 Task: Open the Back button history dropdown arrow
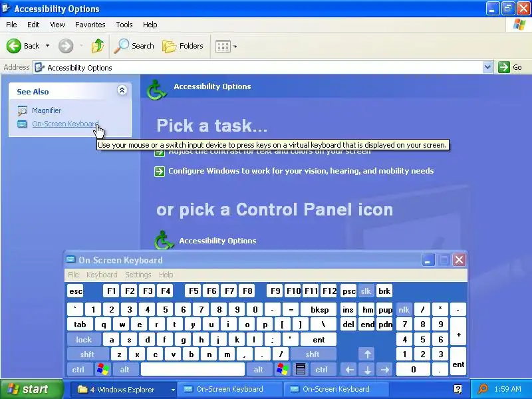(47, 46)
